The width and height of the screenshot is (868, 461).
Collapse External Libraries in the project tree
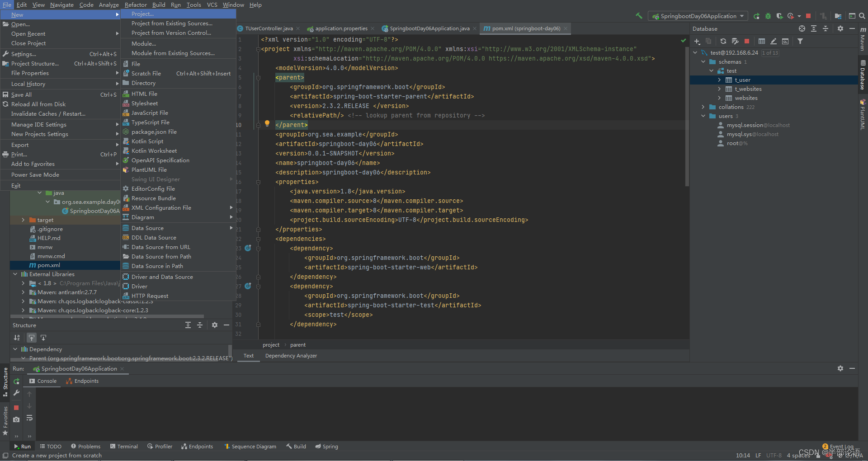tap(15, 274)
